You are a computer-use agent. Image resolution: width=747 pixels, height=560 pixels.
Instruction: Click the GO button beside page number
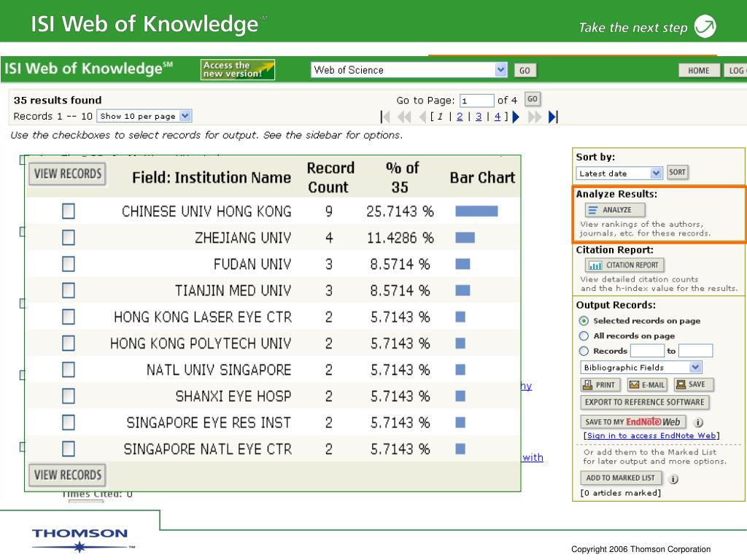(x=533, y=99)
